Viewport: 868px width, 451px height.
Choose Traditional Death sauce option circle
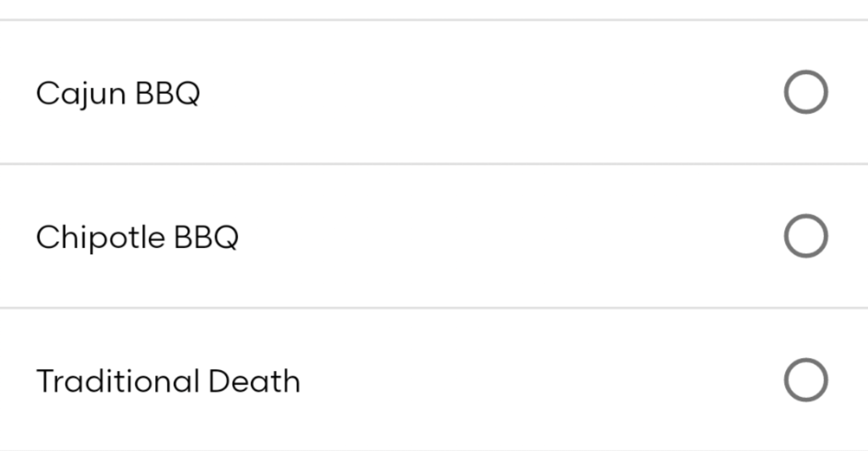tap(806, 380)
